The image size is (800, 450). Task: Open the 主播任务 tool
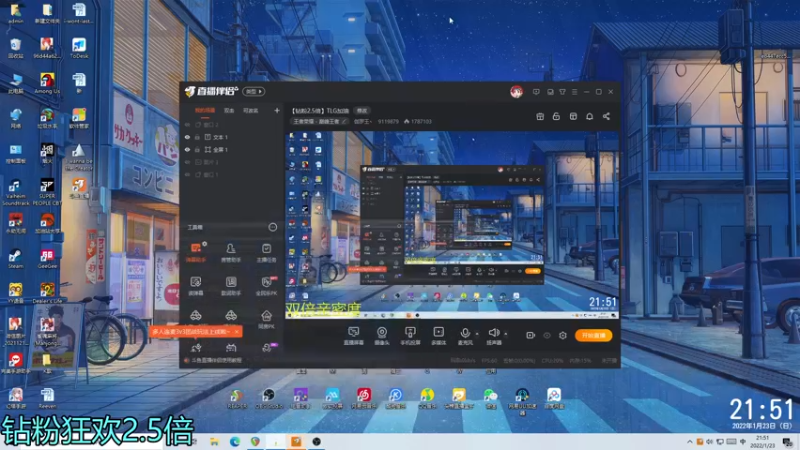click(x=266, y=252)
